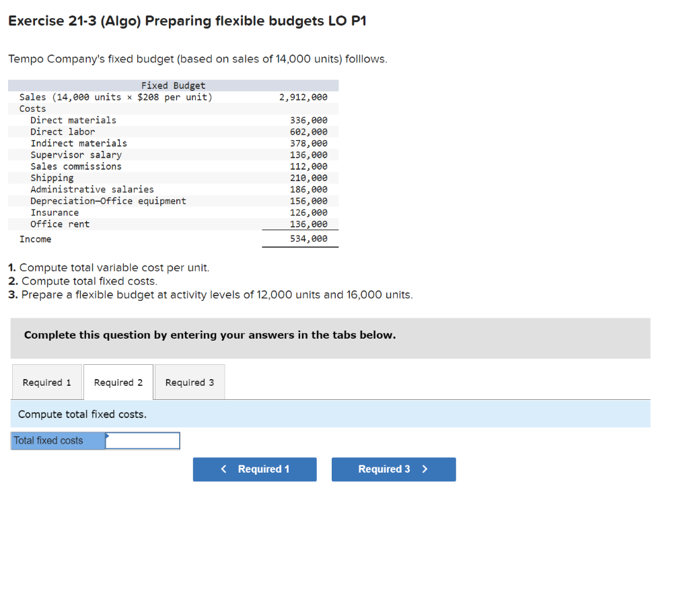Switch to the Required 1 tab
The width and height of the screenshot is (689, 616).
click(47, 382)
